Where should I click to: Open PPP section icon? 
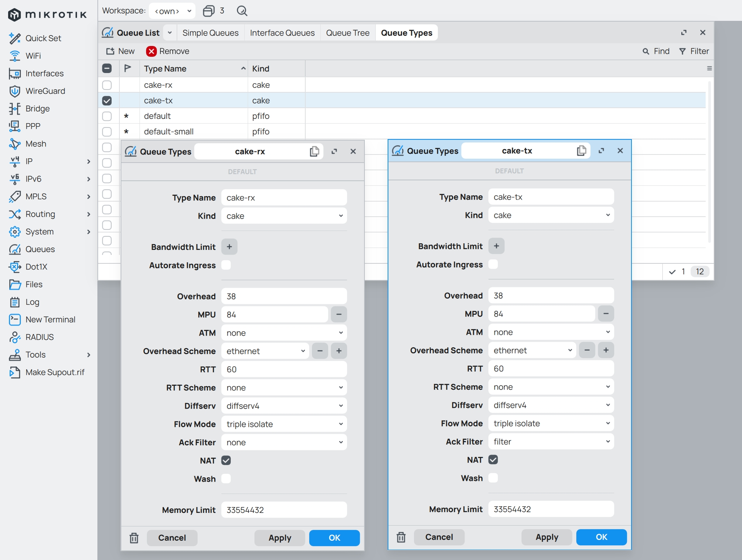[x=15, y=126]
